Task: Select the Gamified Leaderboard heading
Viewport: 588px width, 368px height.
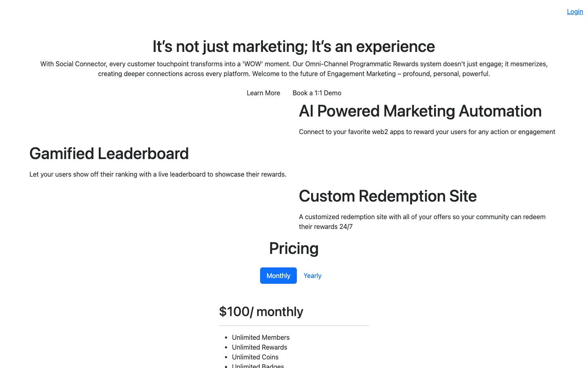Action: [x=109, y=154]
